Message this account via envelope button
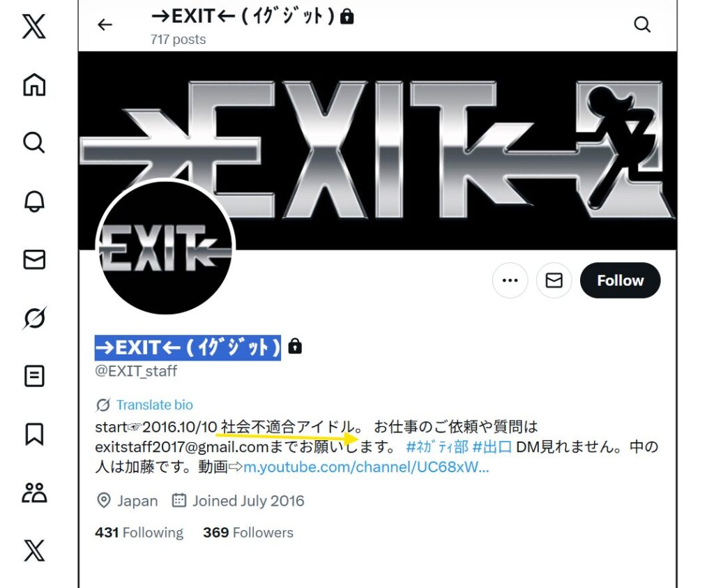This screenshot has width=714, height=588. click(x=554, y=280)
